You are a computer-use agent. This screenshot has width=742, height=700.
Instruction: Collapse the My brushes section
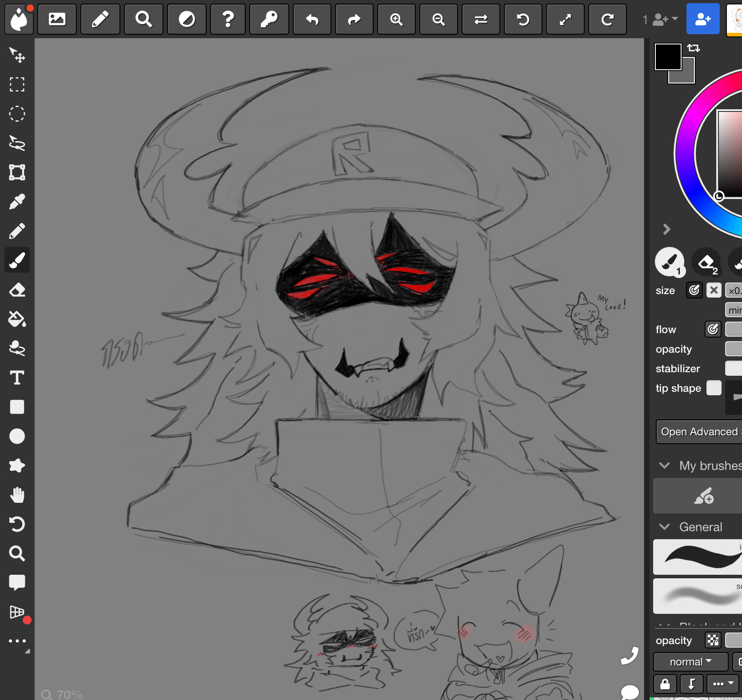click(x=664, y=465)
